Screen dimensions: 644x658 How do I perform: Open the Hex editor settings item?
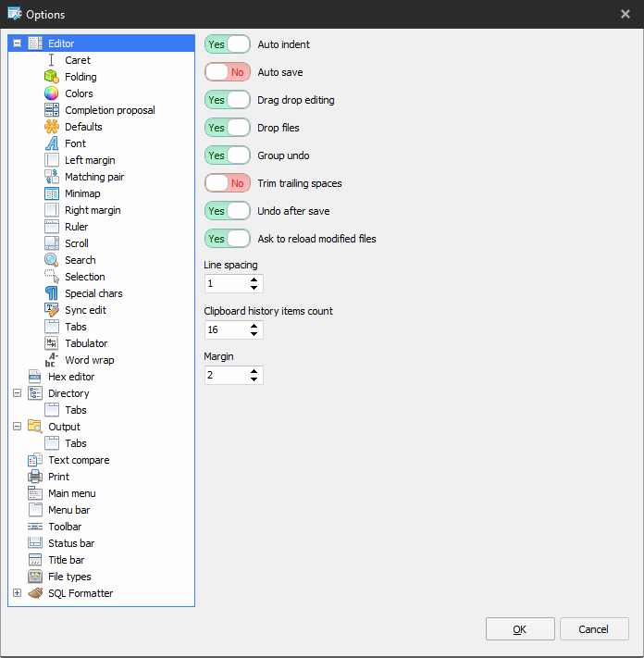71,377
